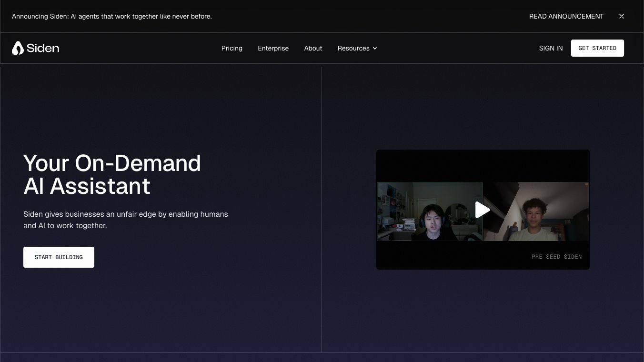Screen dimensions: 644x362
Task: Open the About page
Action: coord(313,48)
